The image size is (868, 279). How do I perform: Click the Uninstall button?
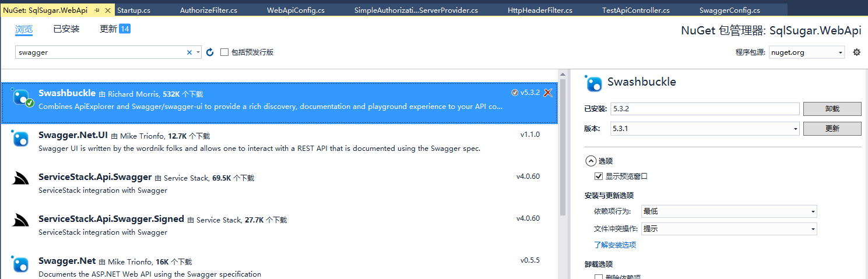pyautogui.click(x=832, y=109)
